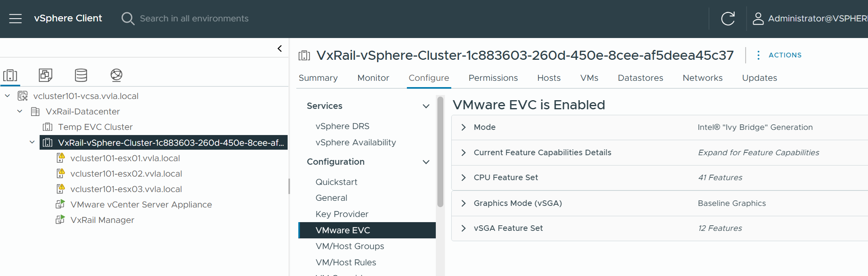The width and height of the screenshot is (868, 276).
Task: Click the "Baseline Graphics" value
Action: pos(732,203)
